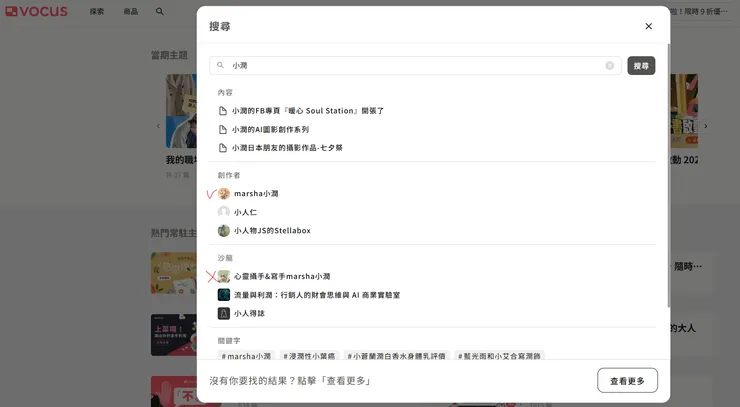Click the salon icon for 流量與利潤
The height and width of the screenshot is (407, 740).
[x=224, y=295]
